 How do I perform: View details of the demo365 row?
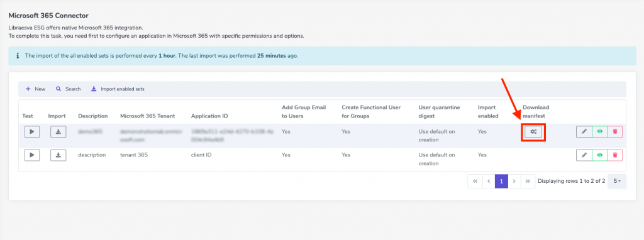point(599,132)
